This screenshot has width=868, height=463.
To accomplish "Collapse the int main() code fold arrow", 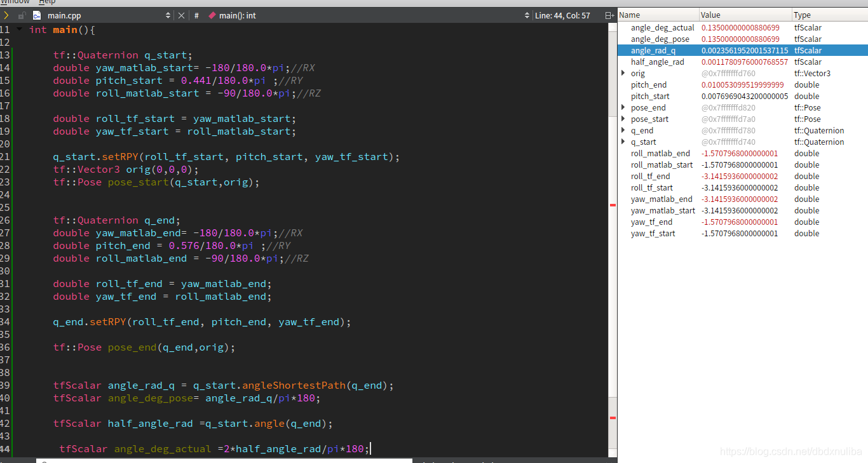I will 19,30.
